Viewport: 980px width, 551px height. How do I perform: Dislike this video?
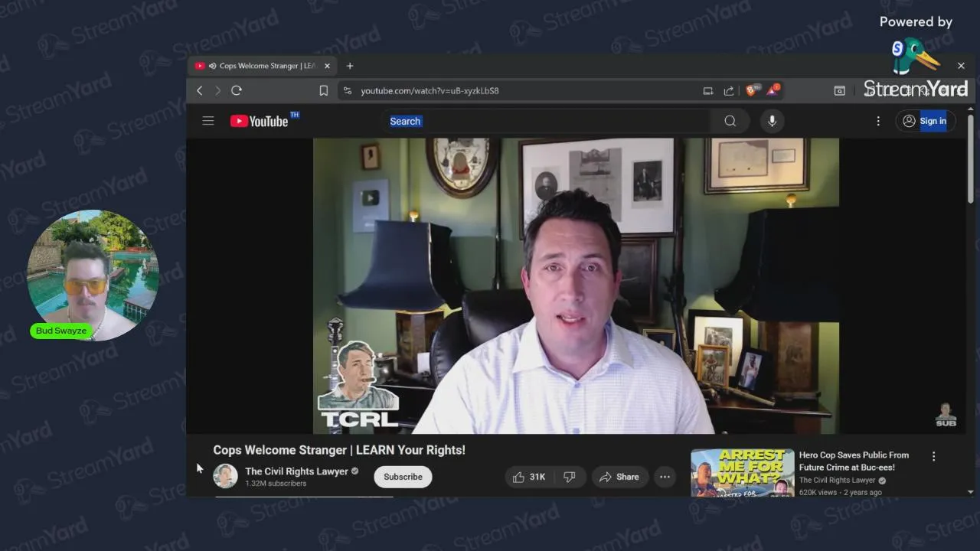point(570,477)
